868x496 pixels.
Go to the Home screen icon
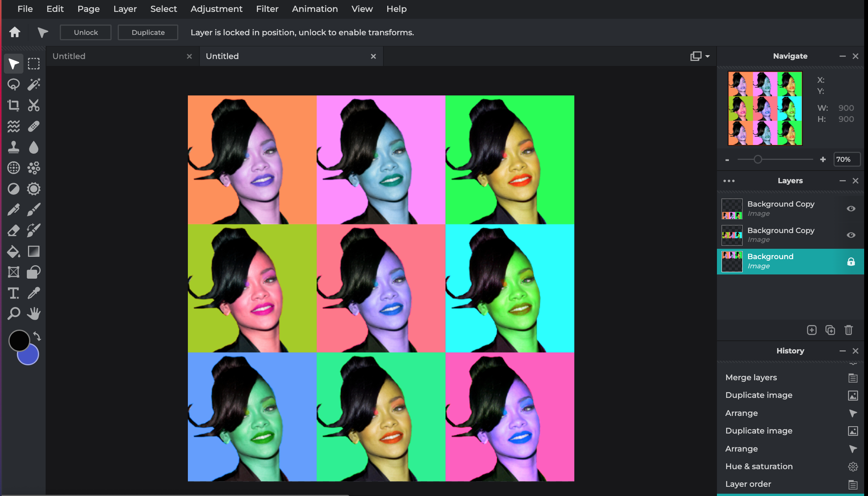pos(15,32)
